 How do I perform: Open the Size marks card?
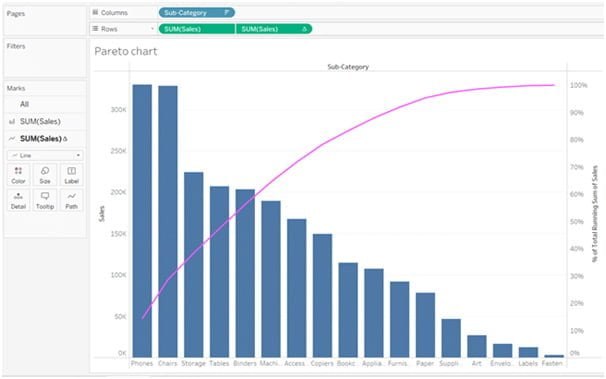coord(45,175)
